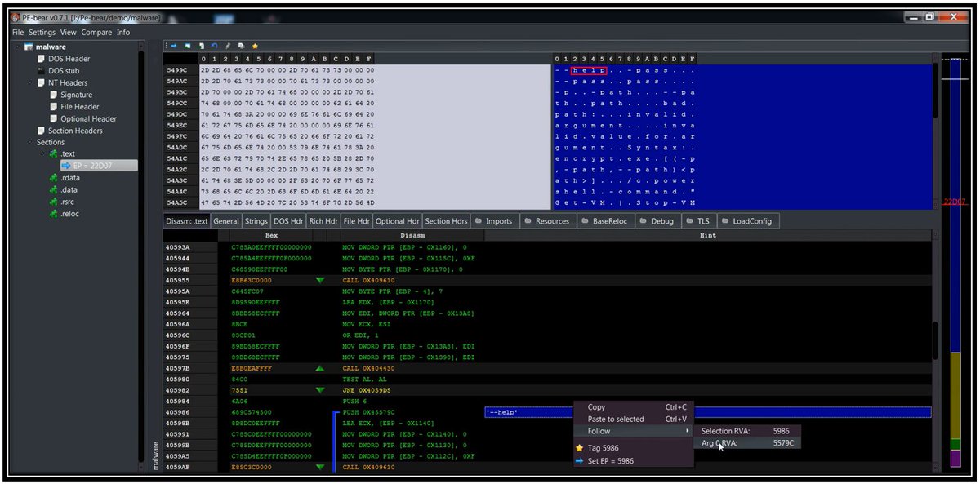
Task: Select Set EP = 5986 entry
Action: pyautogui.click(x=634, y=461)
